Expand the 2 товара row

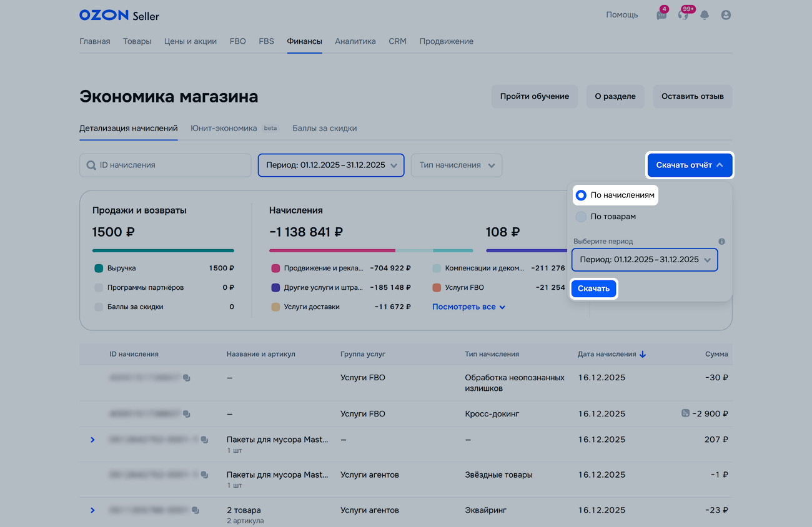[x=92, y=510]
